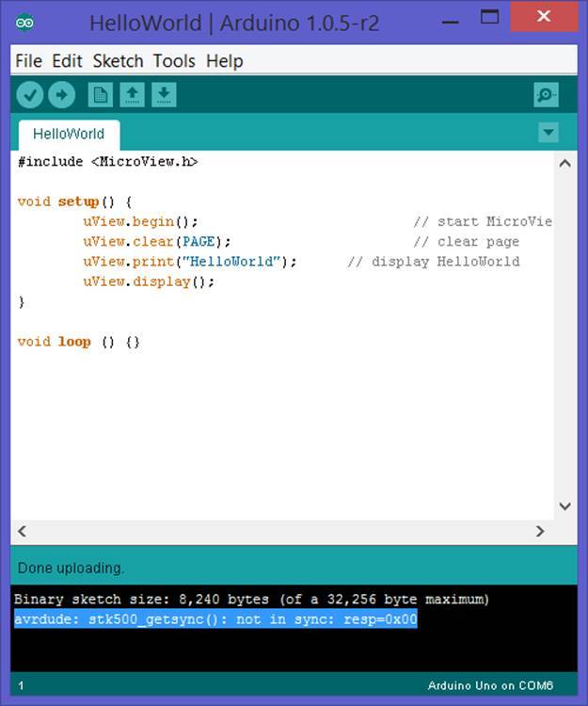This screenshot has height=706, width=588.
Task: Maximize the Arduino window
Action: click(x=489, y=17)
